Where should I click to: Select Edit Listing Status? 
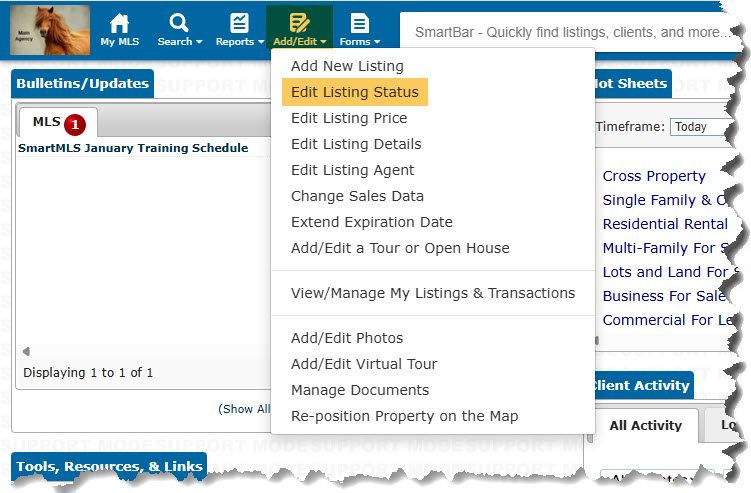pos(355,92)
